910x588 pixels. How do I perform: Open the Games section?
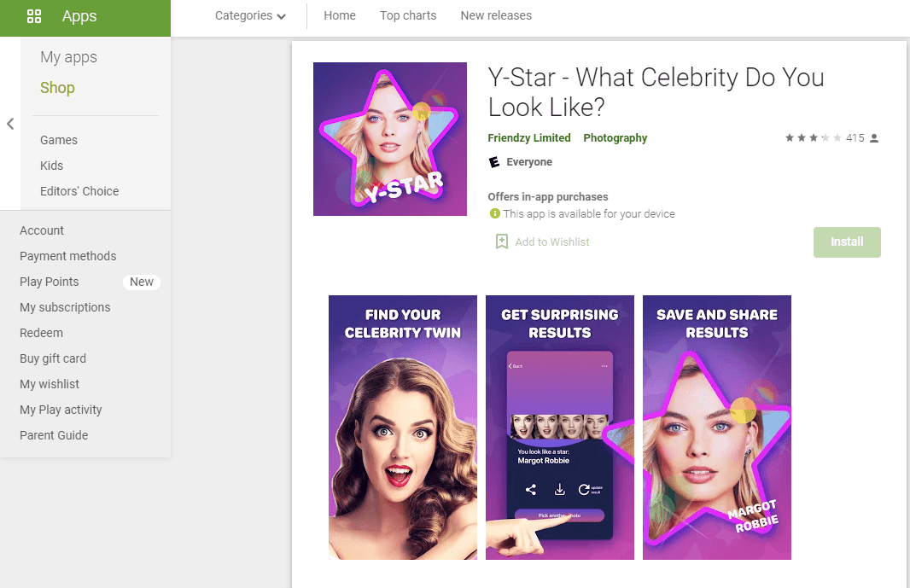click(x=59, y=140)
